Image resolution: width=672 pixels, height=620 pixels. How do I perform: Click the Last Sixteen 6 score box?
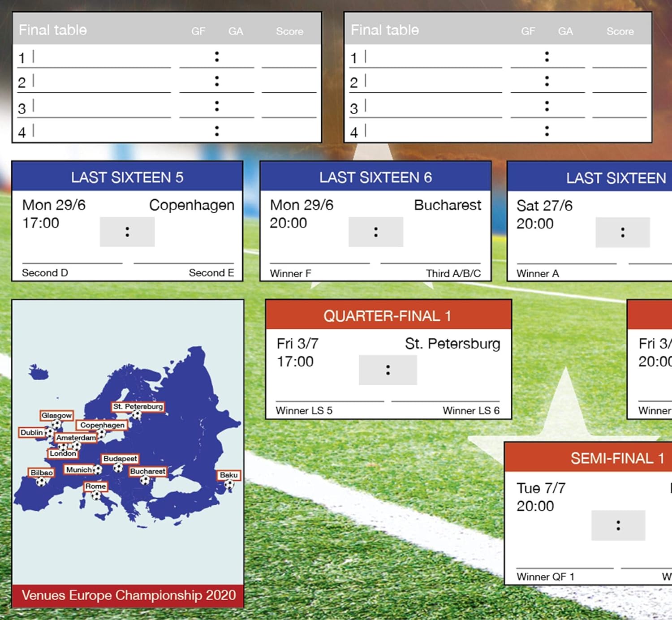point(376,232)
